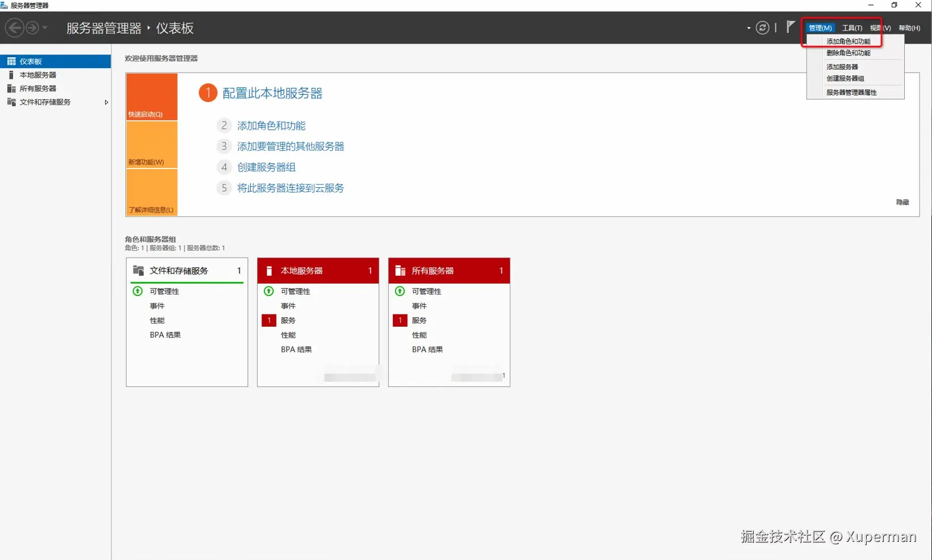Open 服务器管理器属性 menu entry

851,92
